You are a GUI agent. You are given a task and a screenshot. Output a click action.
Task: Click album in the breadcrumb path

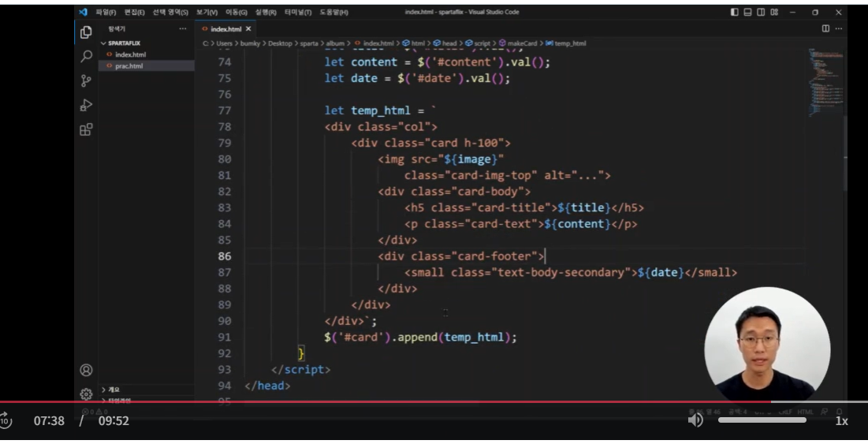tap(335, 43)
